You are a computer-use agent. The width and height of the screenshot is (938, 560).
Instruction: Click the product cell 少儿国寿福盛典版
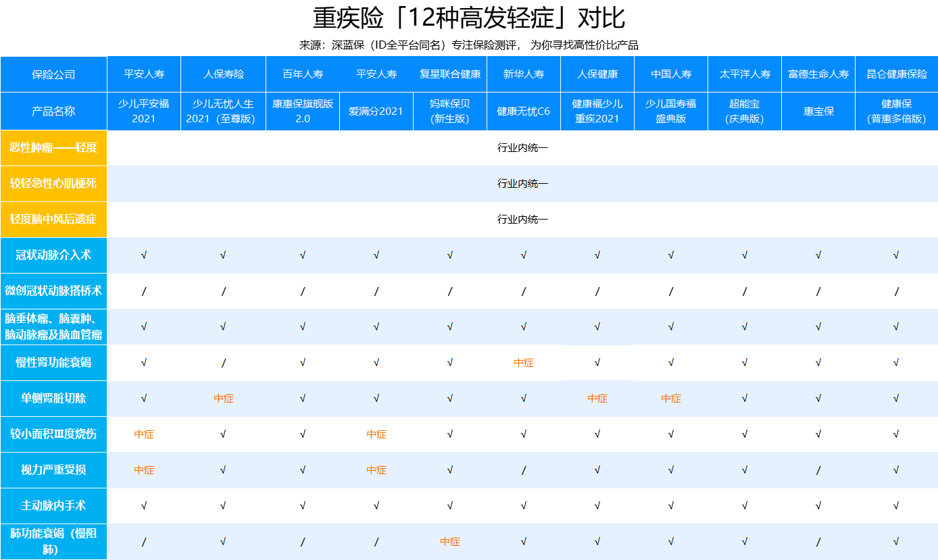[671, 111]
